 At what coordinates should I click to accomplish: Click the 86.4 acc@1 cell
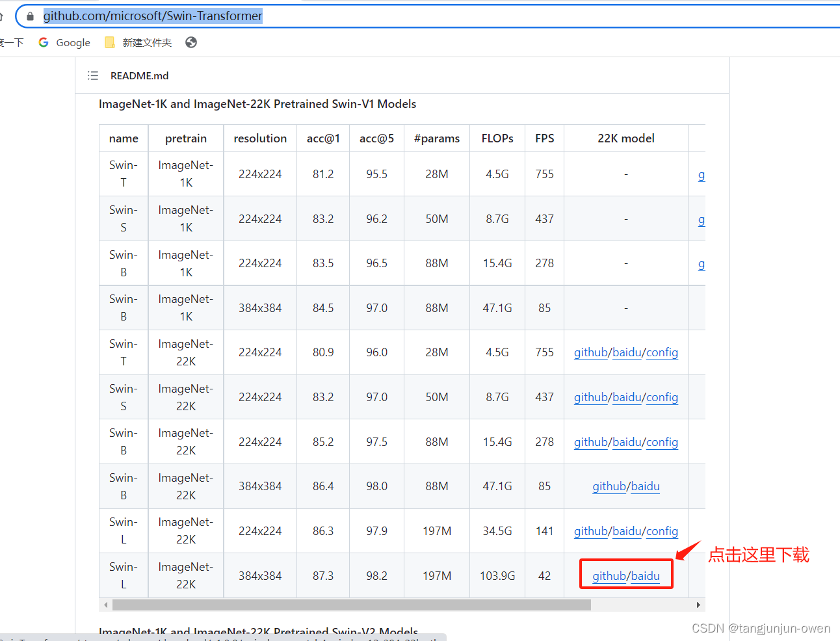[x=323, y=486]
